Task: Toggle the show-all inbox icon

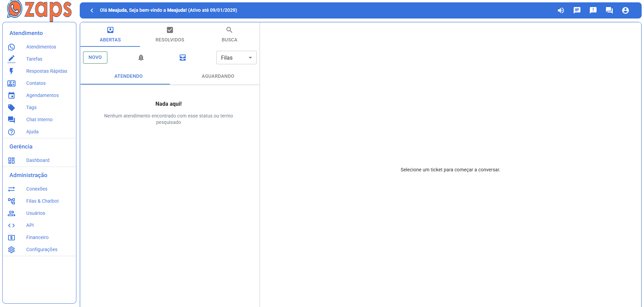Action: (183, 58)
